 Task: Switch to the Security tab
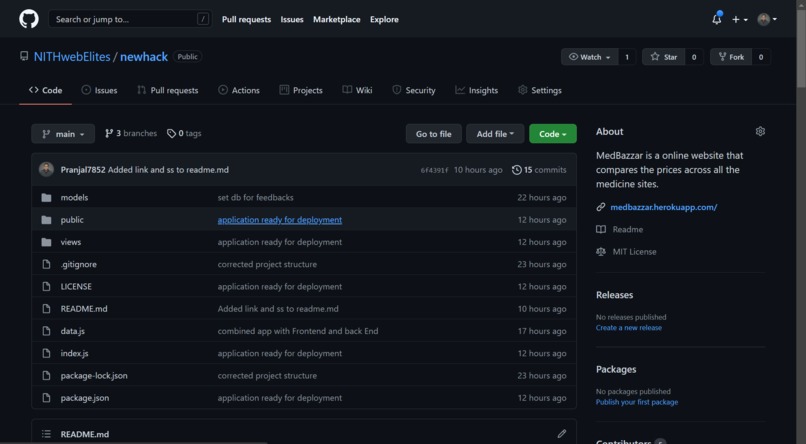(414, 90)
